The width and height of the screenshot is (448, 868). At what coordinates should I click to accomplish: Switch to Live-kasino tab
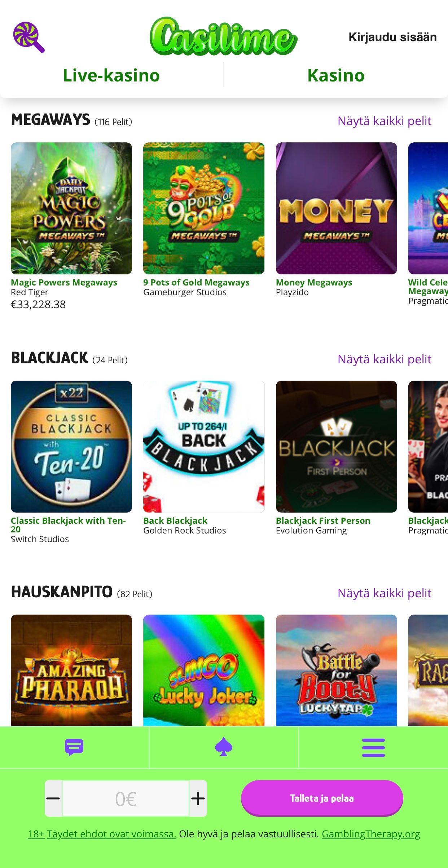[x=111, y=75]
